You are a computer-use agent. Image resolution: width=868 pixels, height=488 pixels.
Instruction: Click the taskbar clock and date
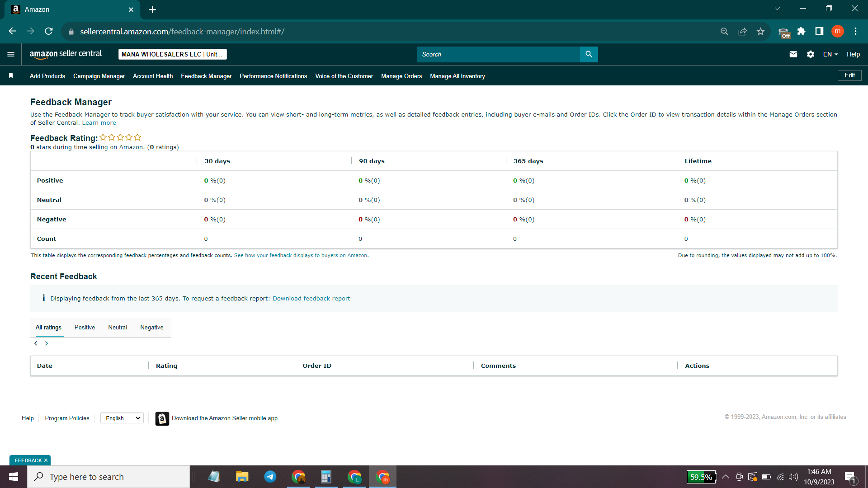pos(819,477)
